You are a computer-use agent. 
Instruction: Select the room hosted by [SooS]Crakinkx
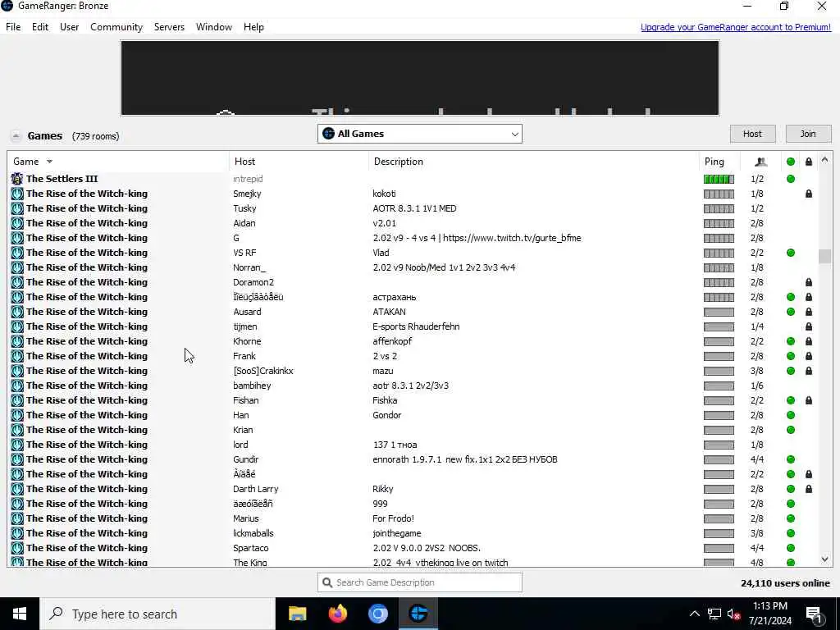coord(413,371)
